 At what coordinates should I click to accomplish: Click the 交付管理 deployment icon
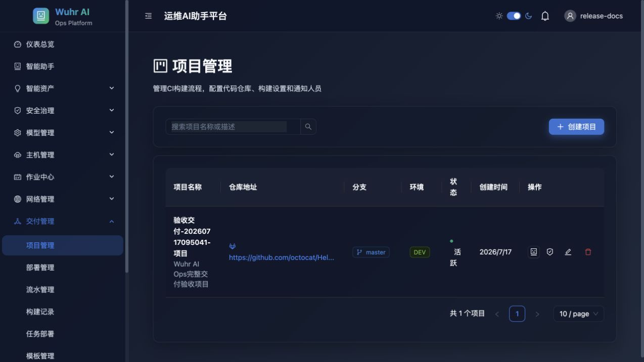tap(18, 221)
